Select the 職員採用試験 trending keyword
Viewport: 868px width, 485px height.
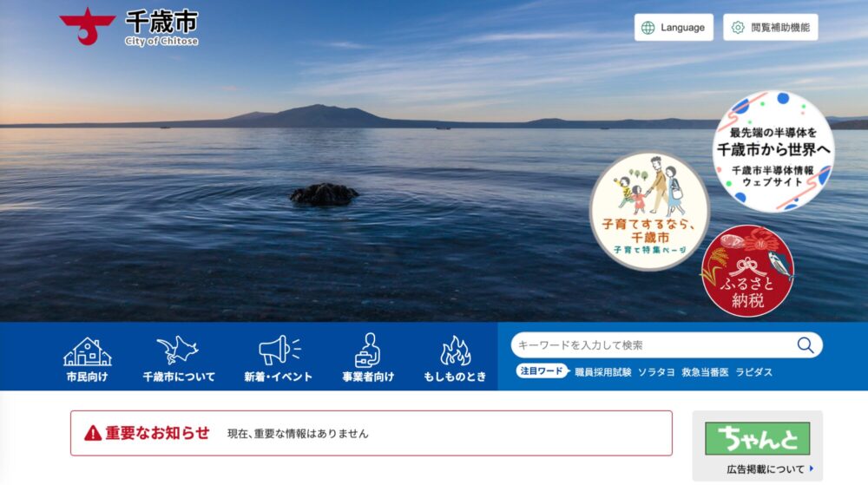click(x=603, y=372)
